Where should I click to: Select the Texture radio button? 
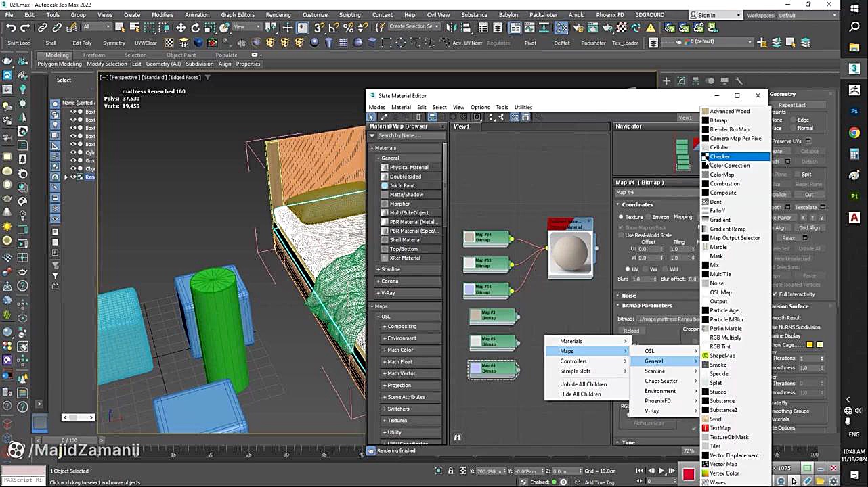[621, 217]
